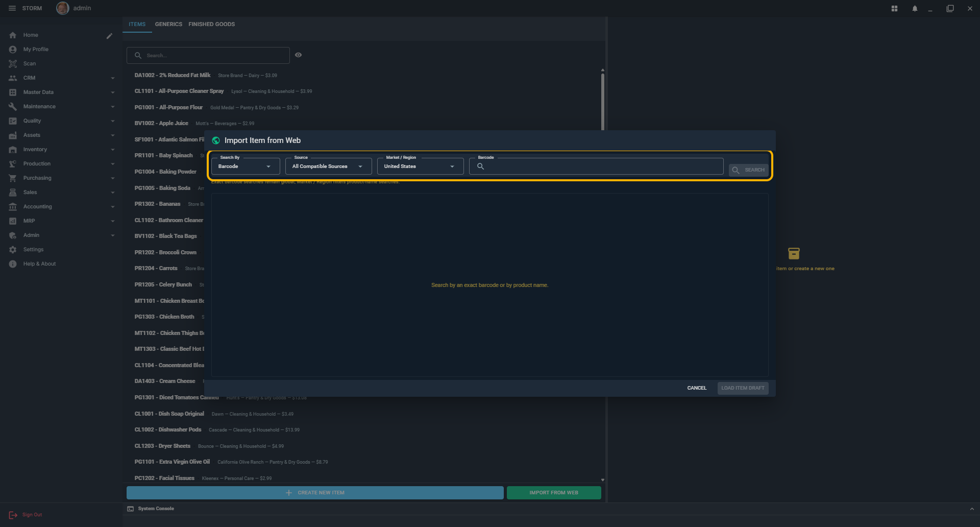Expand the Inventory menu chevron
Screen dimensions: 980x527
coord(112,150)
